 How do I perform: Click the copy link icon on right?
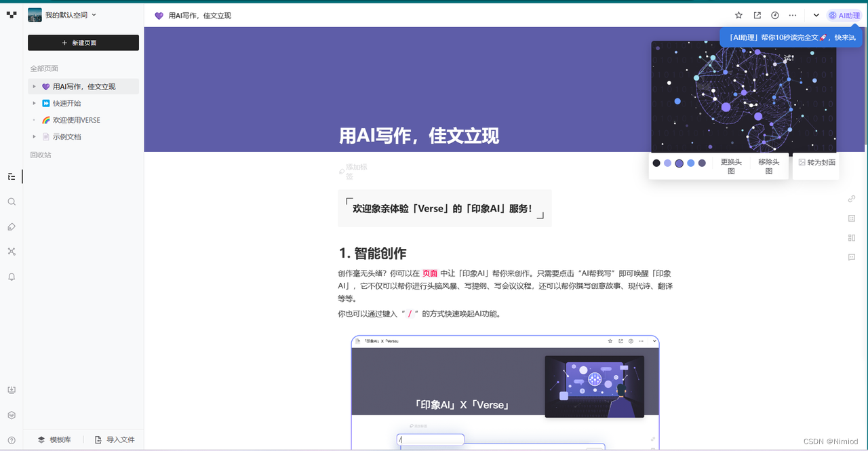tap(852, 199)
